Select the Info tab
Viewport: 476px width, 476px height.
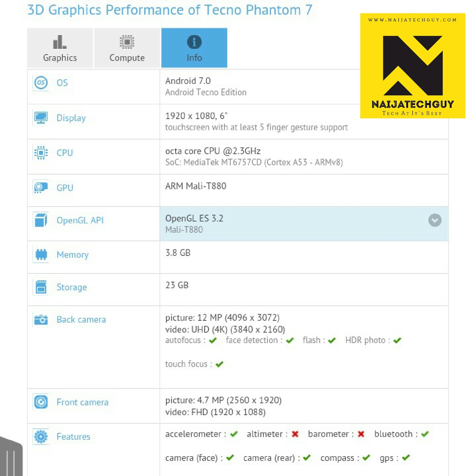click(x=194, y=48)
